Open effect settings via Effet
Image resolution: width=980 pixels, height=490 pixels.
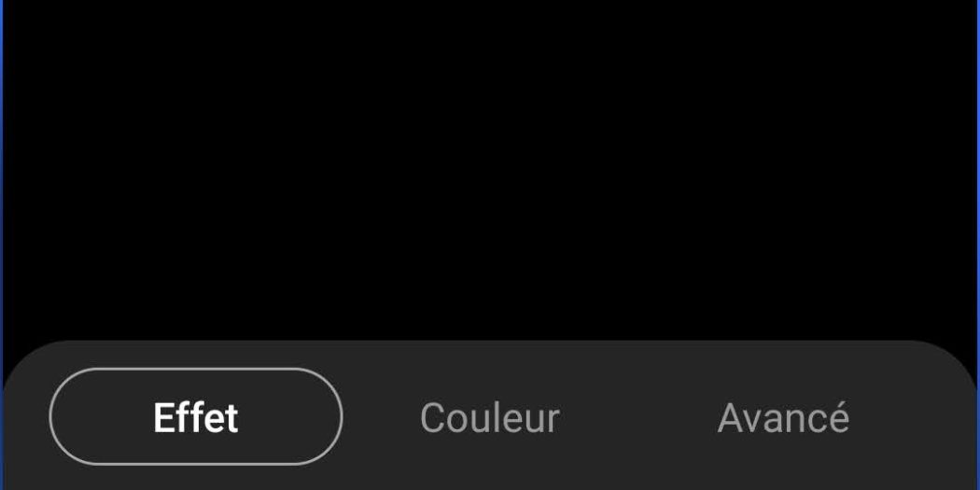coord(196,416)
